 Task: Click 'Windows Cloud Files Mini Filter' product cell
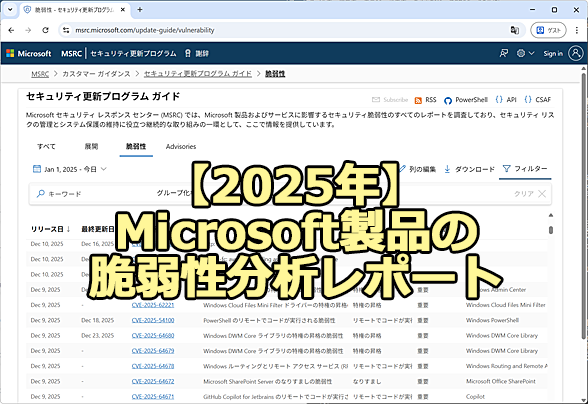tap(506, 305)
